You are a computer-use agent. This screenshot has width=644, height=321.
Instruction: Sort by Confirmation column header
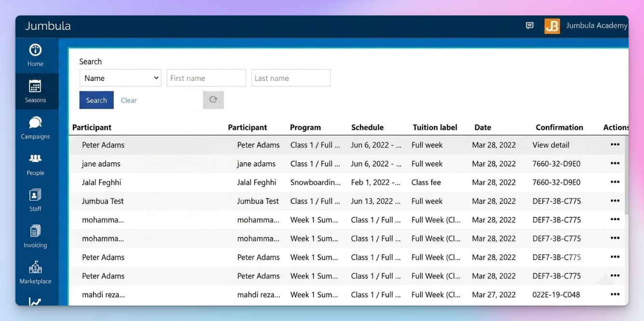tap(560, 127)
